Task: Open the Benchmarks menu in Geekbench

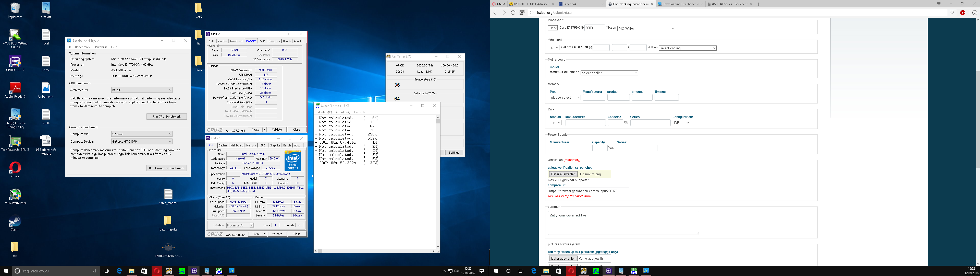Action: (83, 47)
